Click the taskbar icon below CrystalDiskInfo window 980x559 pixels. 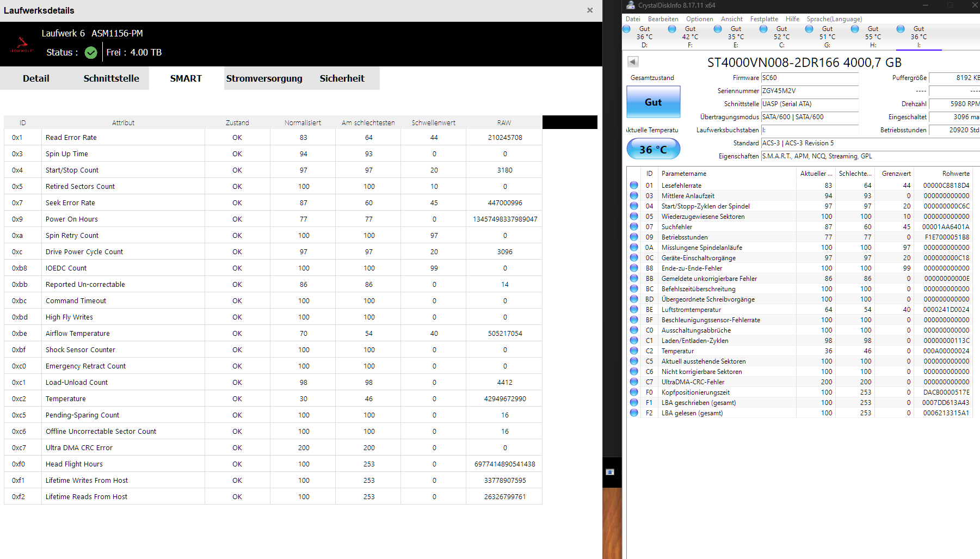pos(610,472)
